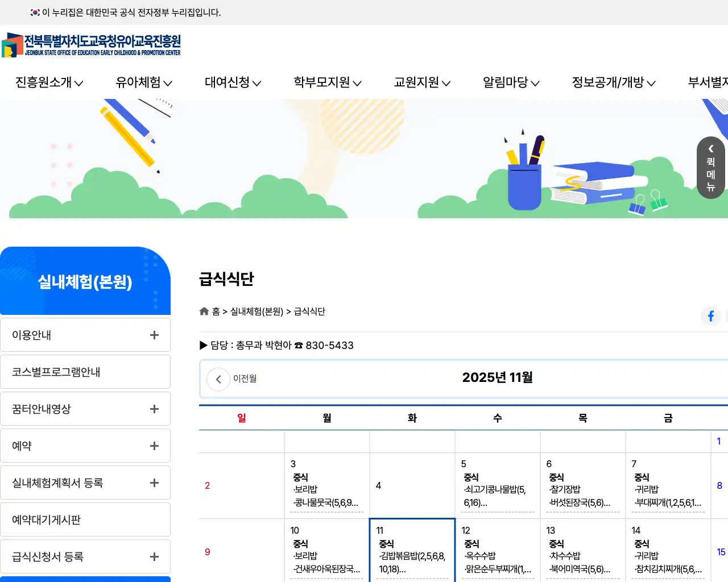
Task: Click the home icon in the breadcrumb
Action: (x=204, y=311)
